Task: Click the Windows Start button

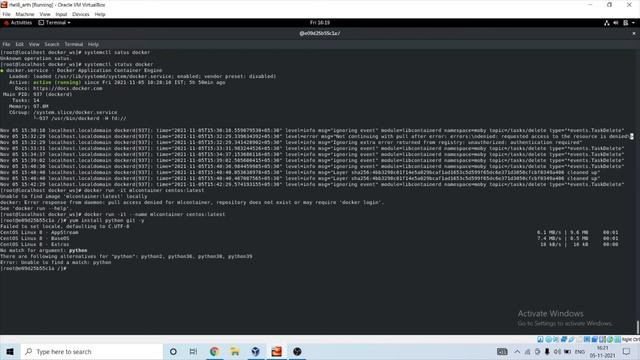Action: (10, 351)
